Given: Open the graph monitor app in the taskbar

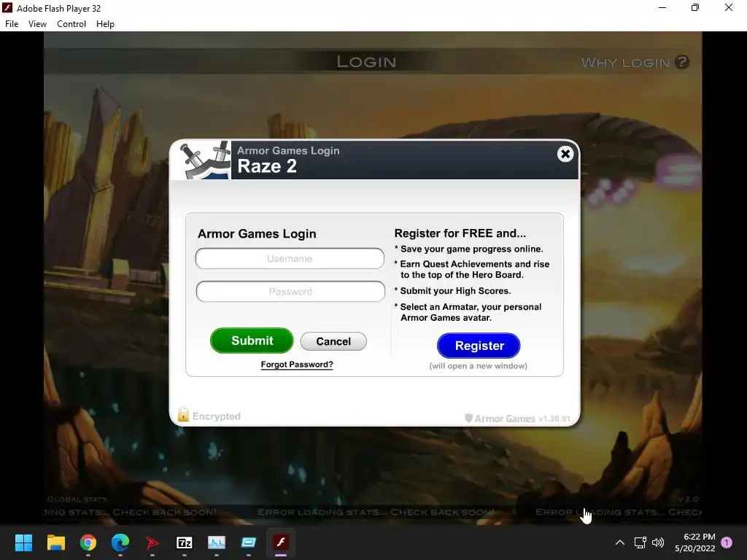Looking at the screenshot, I should coord(216,542).
